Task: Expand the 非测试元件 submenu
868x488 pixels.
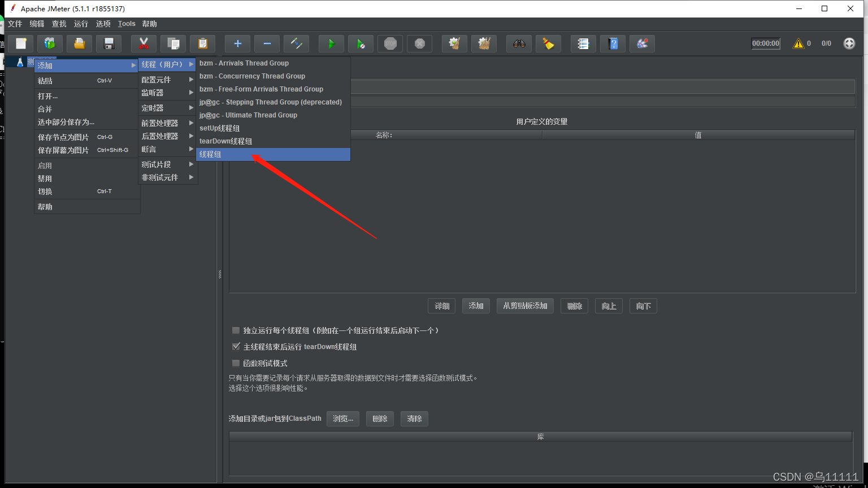Action: tap(167, 177)
